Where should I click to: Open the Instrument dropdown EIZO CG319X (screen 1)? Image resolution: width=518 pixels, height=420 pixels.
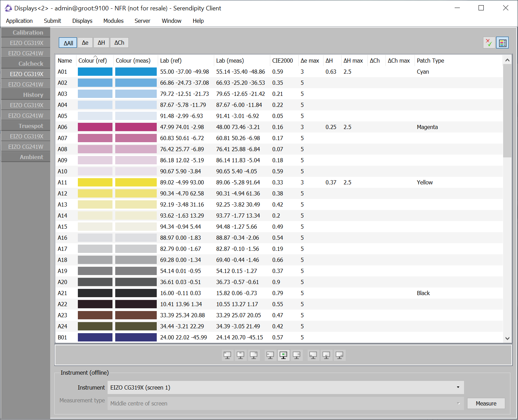click(285, 387)
